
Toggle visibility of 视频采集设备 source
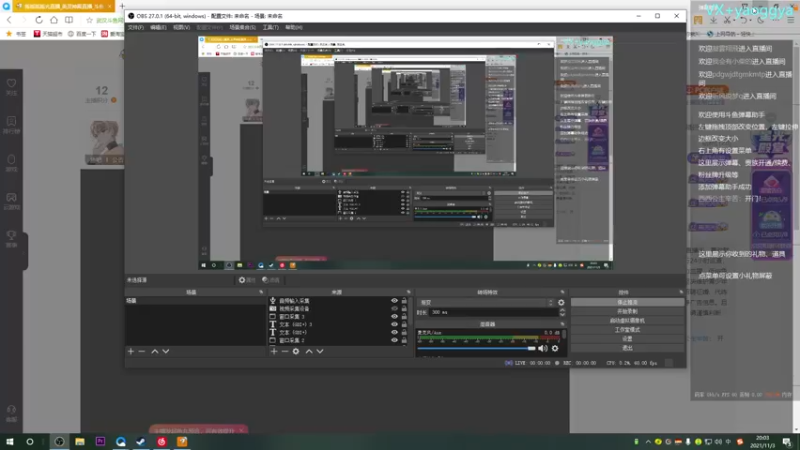click(x=394, y=309)
